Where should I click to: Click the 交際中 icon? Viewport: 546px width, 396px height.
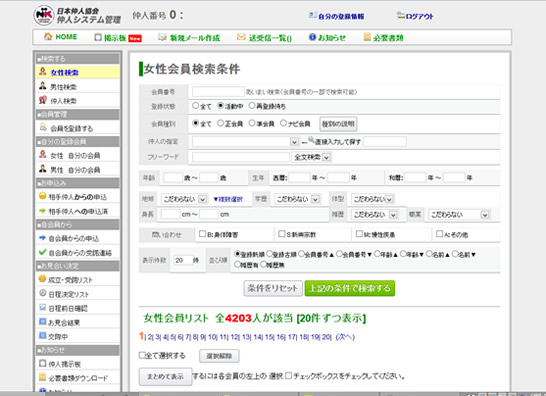42,336
